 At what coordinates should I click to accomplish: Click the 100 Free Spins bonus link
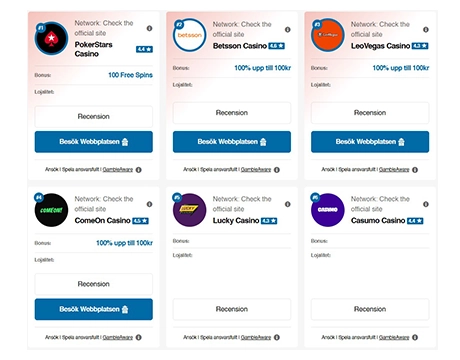pyautogui.click(x=130, y=75)
